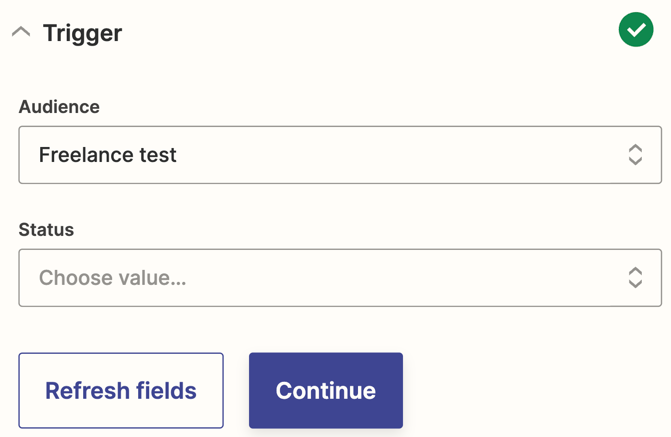
Task: Collapse the Trigger section chevron
Action: [21, 32]
